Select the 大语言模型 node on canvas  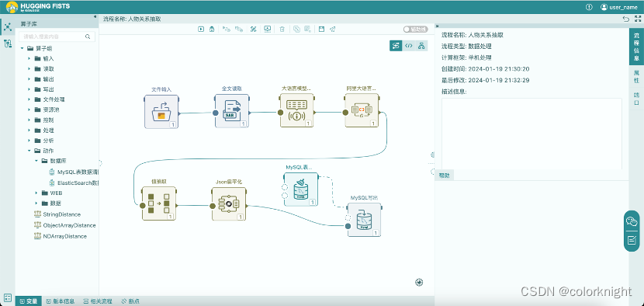pyautogui.click(x=296, y=110)
